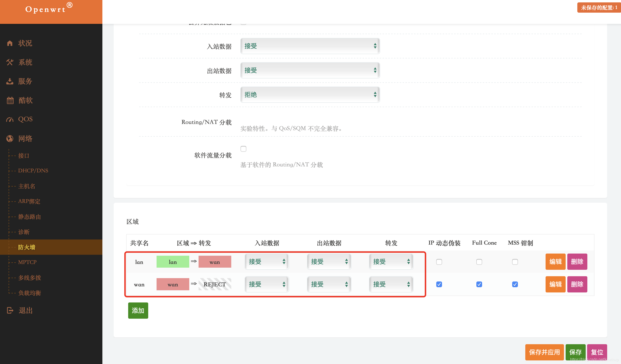Enable IP 动态伪装 for lan zone

[x=439, y=262]
